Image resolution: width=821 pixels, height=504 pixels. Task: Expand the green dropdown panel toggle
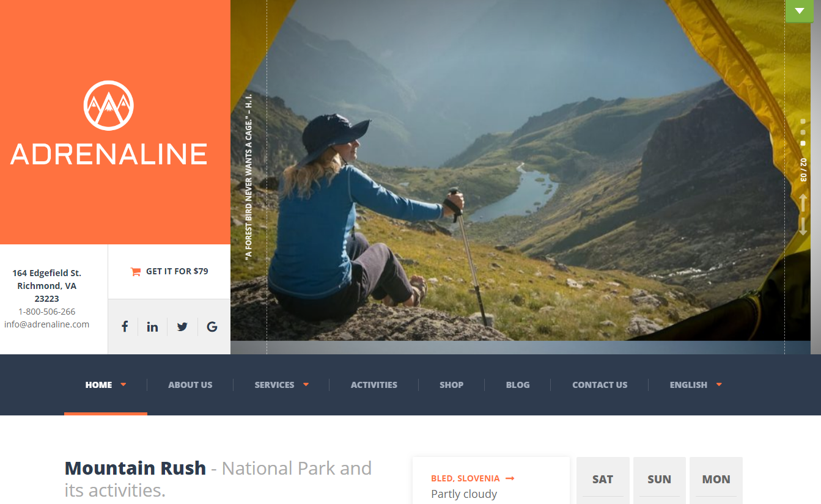pos(799,11)
